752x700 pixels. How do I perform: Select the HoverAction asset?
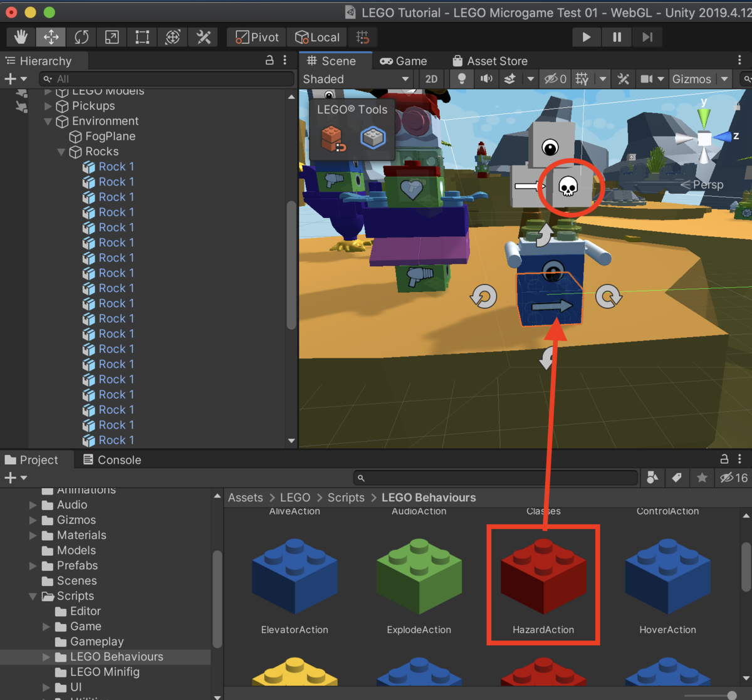click(x=667, y=585)
